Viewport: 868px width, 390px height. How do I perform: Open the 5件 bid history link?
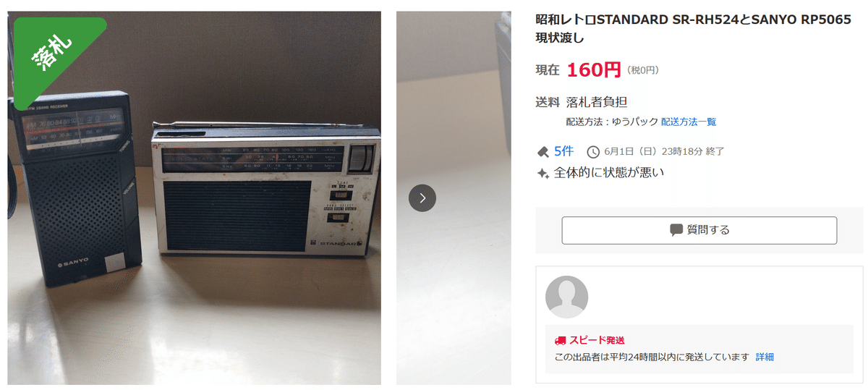coord(563,151)
